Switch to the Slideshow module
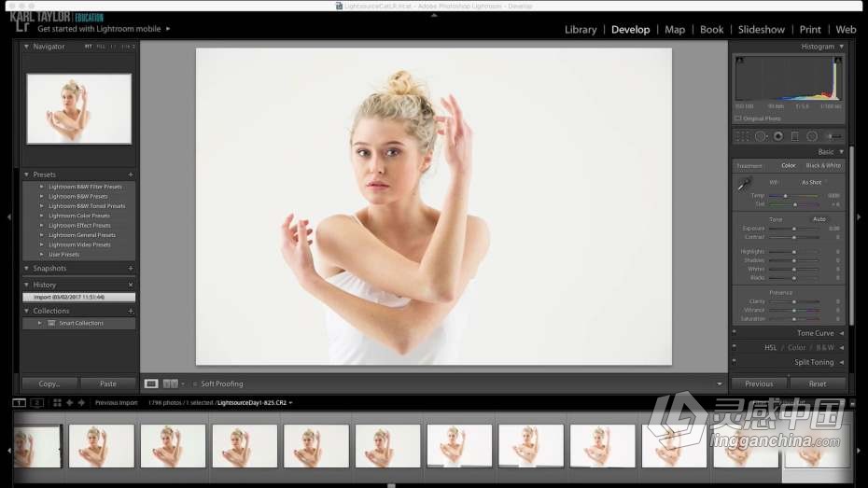Viewport: 868px width, 488px height. click(x=761, y=30)
